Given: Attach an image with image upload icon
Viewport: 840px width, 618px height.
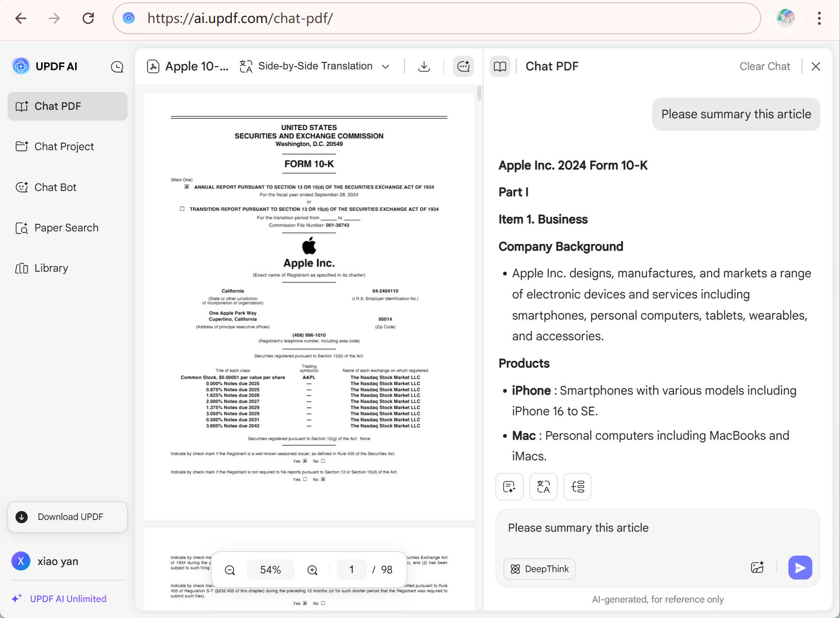Looking at the screenshot, I should pyautogui.click(x=757, y=567).
